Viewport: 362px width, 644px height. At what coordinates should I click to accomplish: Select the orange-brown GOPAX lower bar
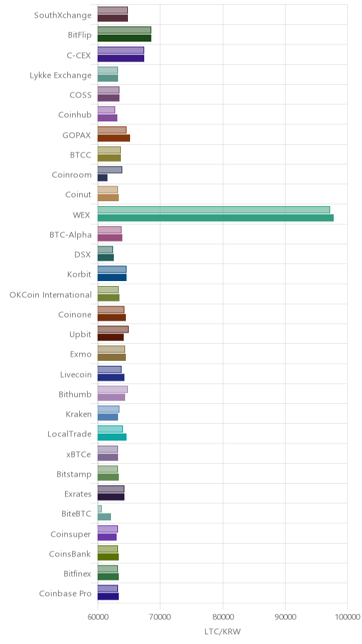[x=114, y=138]
